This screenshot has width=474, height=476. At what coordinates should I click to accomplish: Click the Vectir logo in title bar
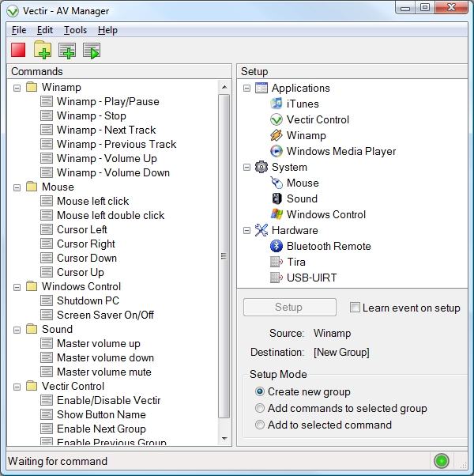13,11
